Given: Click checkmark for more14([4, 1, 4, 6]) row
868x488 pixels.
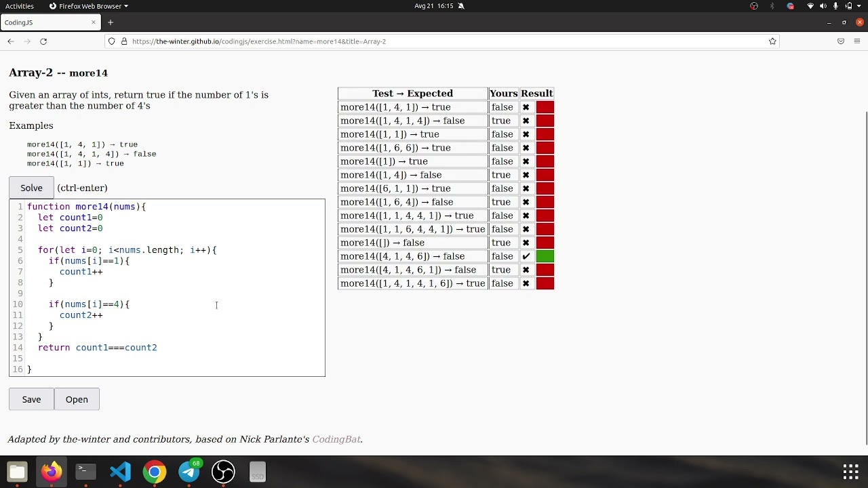Looking at the screenshot, I should [526, 256].
